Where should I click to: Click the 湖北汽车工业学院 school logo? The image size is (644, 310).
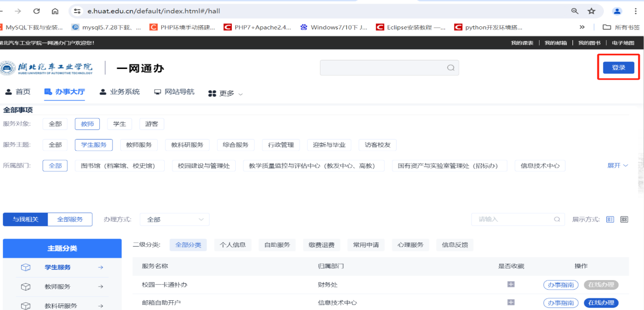46,67
